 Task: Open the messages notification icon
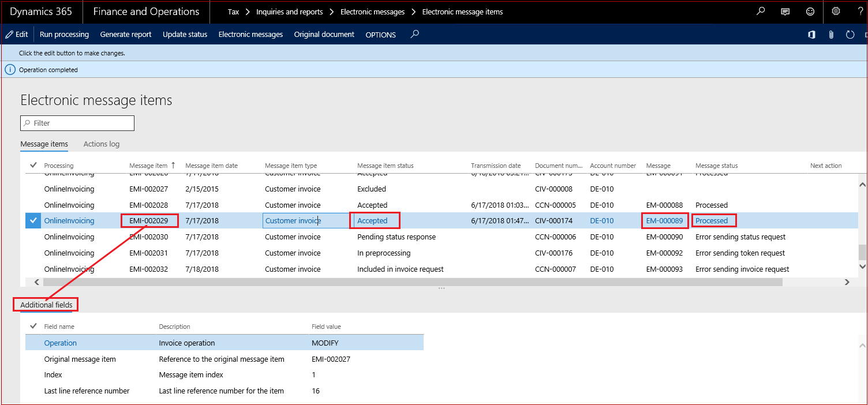[785, 12]
